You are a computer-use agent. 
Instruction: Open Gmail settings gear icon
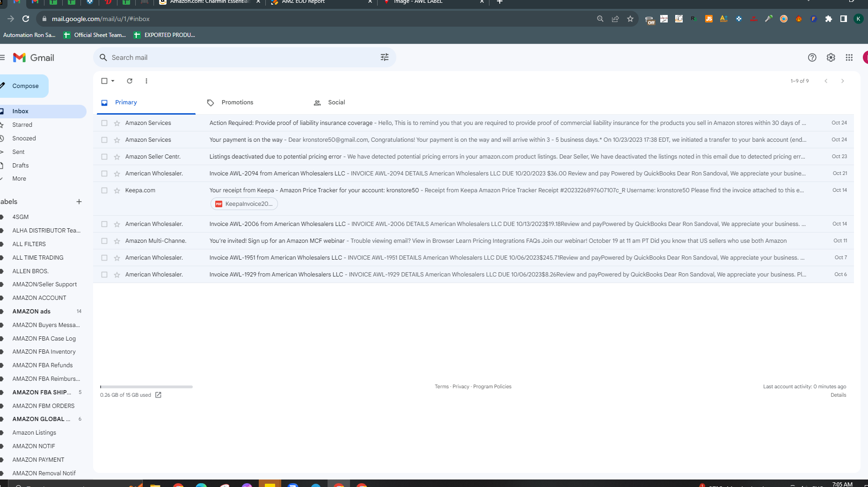click(x=831, y=57)
